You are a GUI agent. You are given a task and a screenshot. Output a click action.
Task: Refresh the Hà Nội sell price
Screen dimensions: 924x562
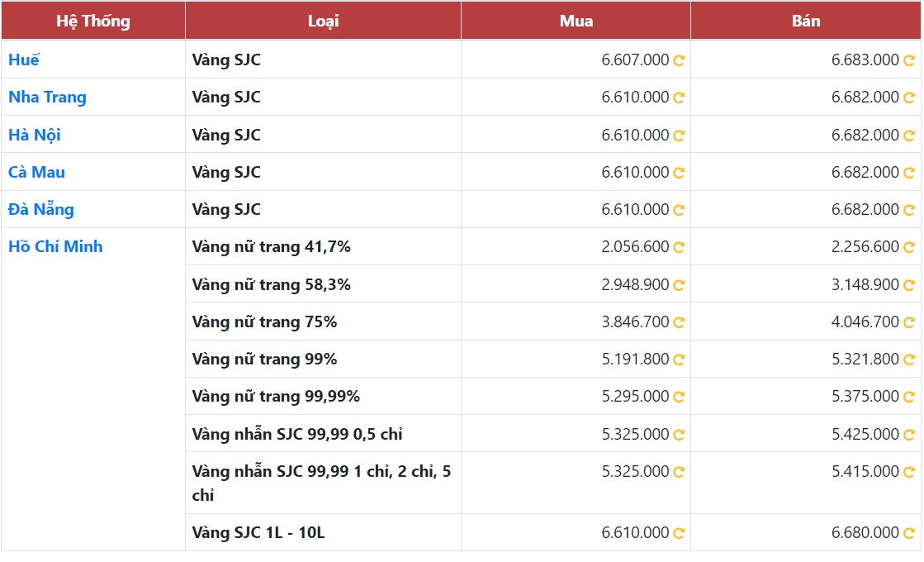coord(908,136)
